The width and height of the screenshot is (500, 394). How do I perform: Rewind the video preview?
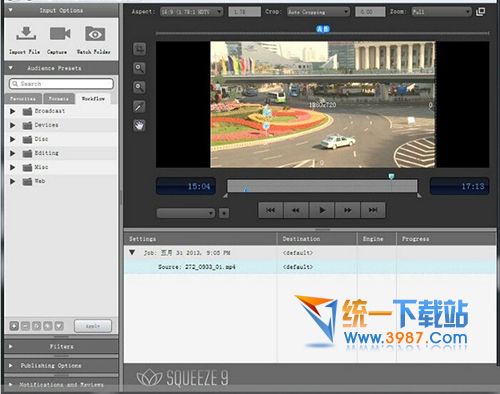(296, 210)
